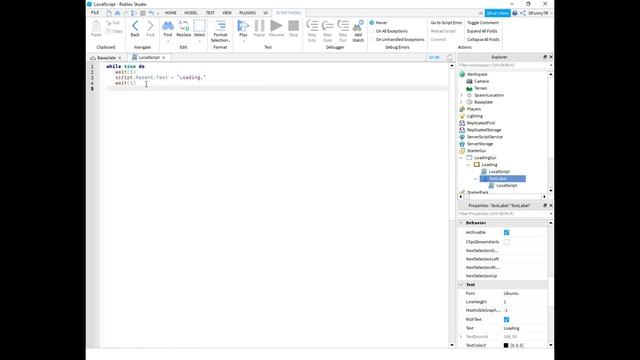Close the LocalScript tab
The height and width of the screenshot is (360, 640).
point(164,58)
